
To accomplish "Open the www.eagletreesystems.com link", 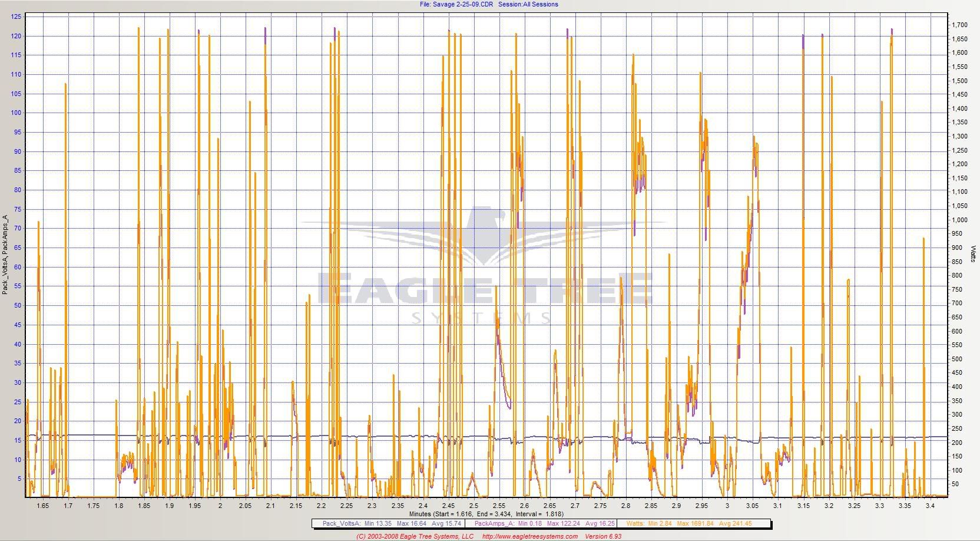I will click(x=530, y=536).
